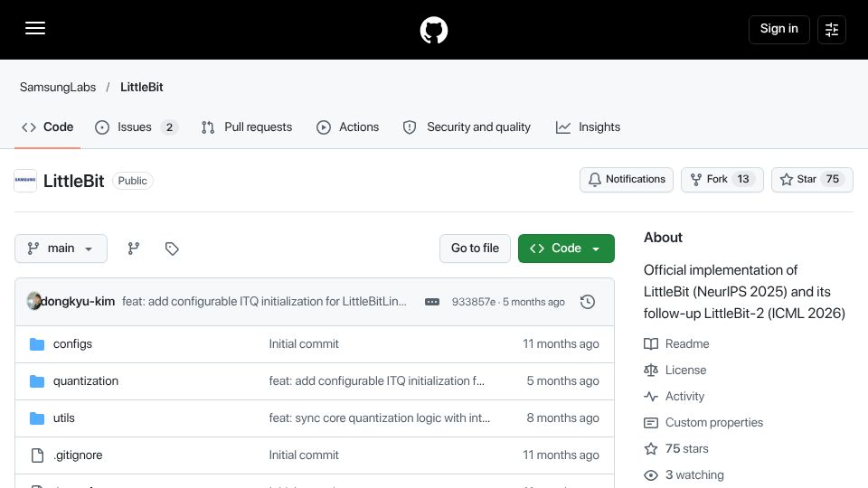Screen dimensions: 868x488
Task: Open the .gitignore file
Action: 78,455
